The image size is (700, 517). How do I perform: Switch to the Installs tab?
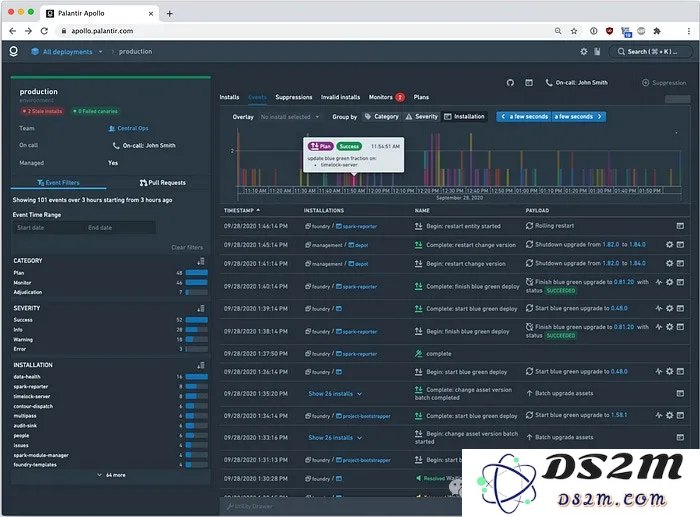tap(229, 97)
